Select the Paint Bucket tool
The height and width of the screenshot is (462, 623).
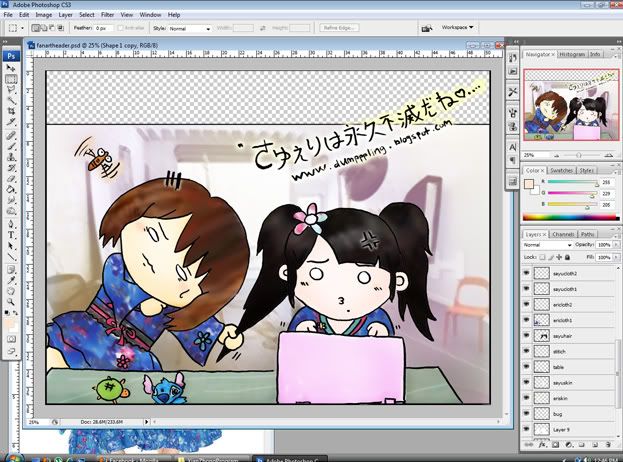coord(11,189)
